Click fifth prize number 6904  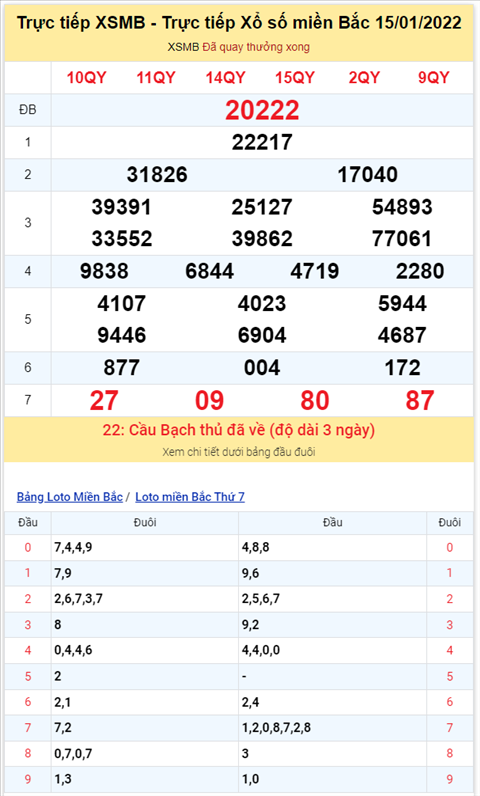(x=262, y=335)
